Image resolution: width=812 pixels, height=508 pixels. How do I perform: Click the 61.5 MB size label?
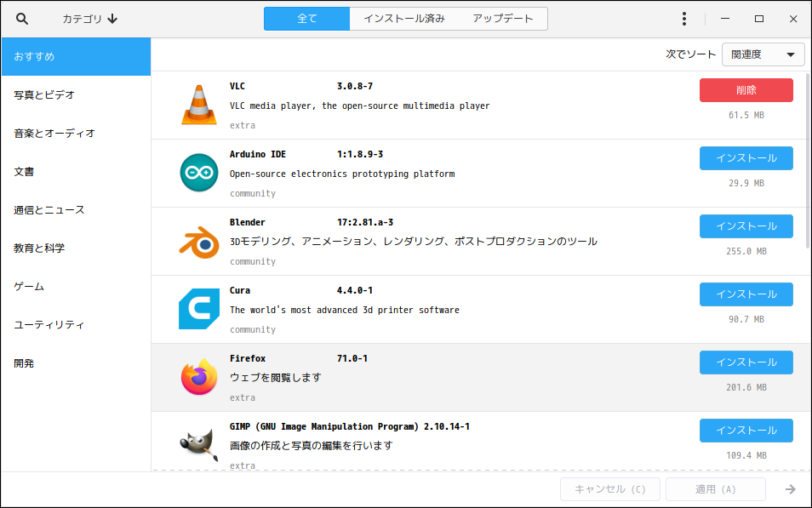[746, 115]
